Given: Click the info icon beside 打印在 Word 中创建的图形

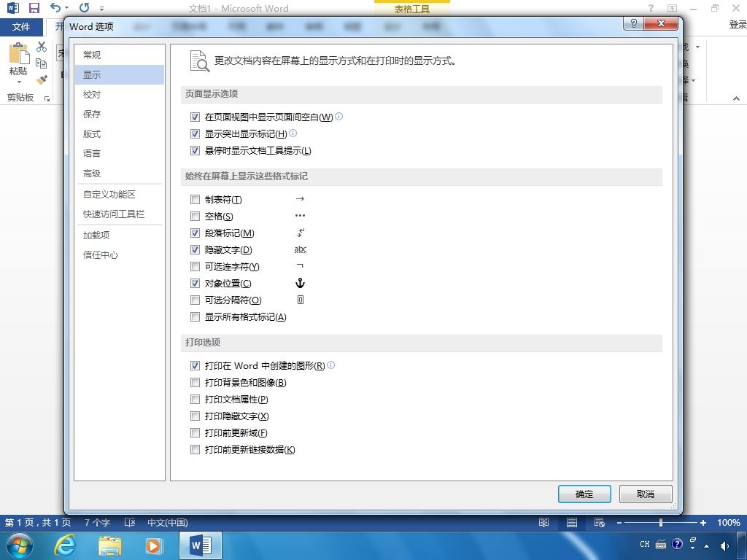Looking at the screenshot, I should pyautogui.click(x=330, y=365).
